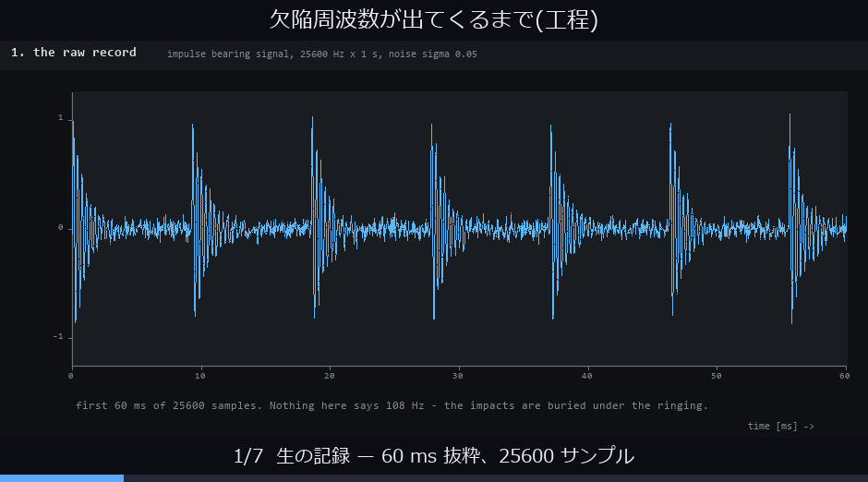Click x-axis tick label '30'
Image resolution: width=868 pixels, height=482 pixels.
coord(458,377)
